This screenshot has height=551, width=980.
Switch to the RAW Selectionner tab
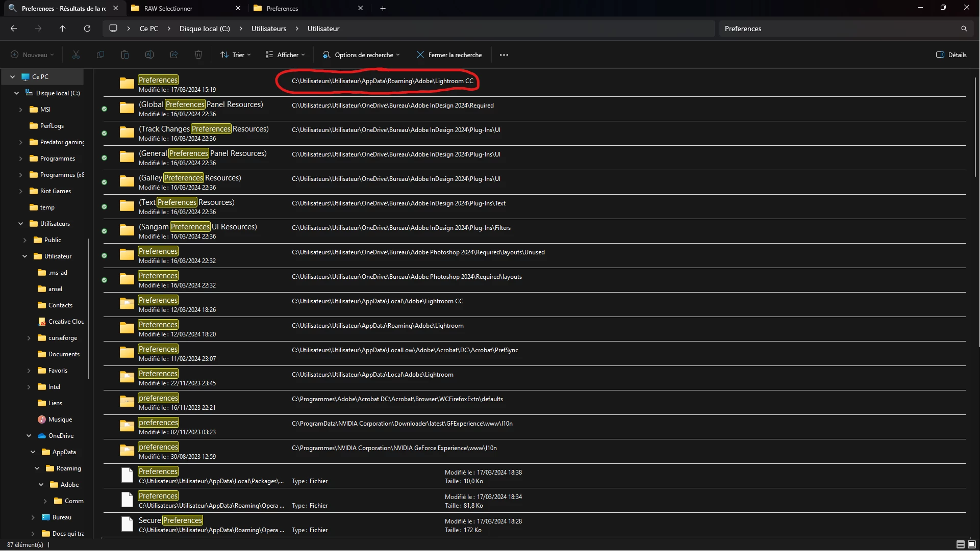click(168, 8)
